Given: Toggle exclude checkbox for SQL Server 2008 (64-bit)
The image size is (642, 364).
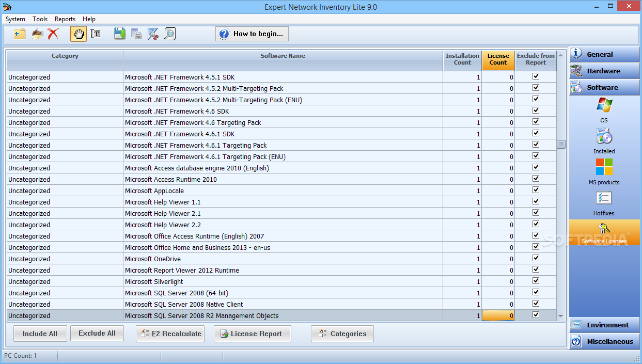Looking at the screenshot, I should (x=536, y=292).
